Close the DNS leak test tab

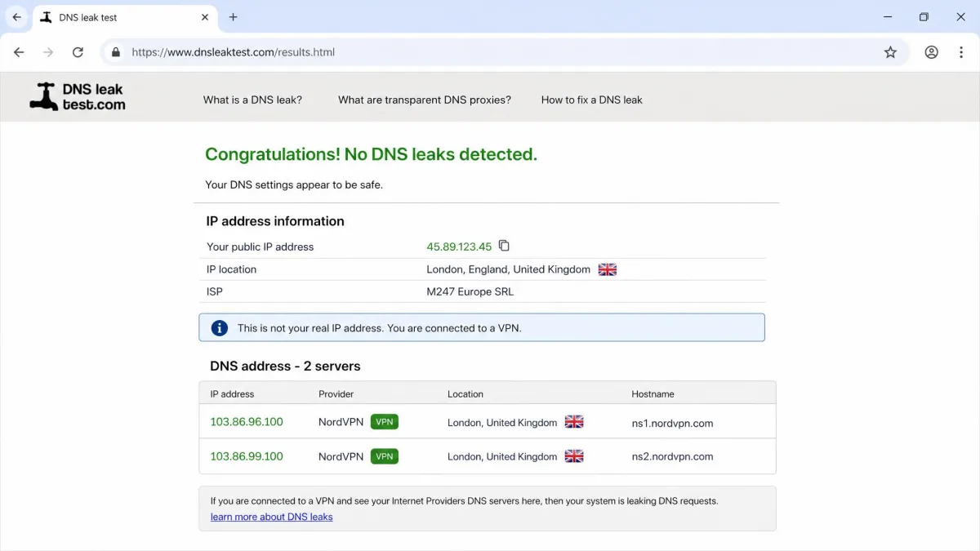tap(205, 17)
